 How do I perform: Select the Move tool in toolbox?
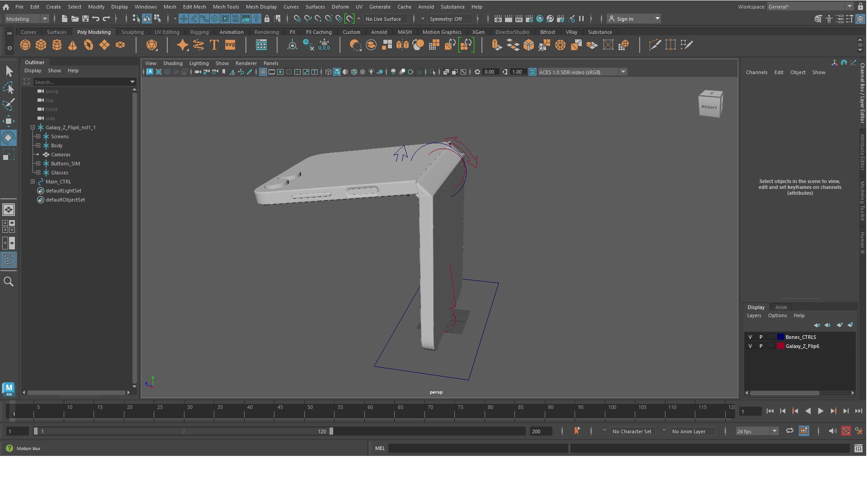point(9,121)
